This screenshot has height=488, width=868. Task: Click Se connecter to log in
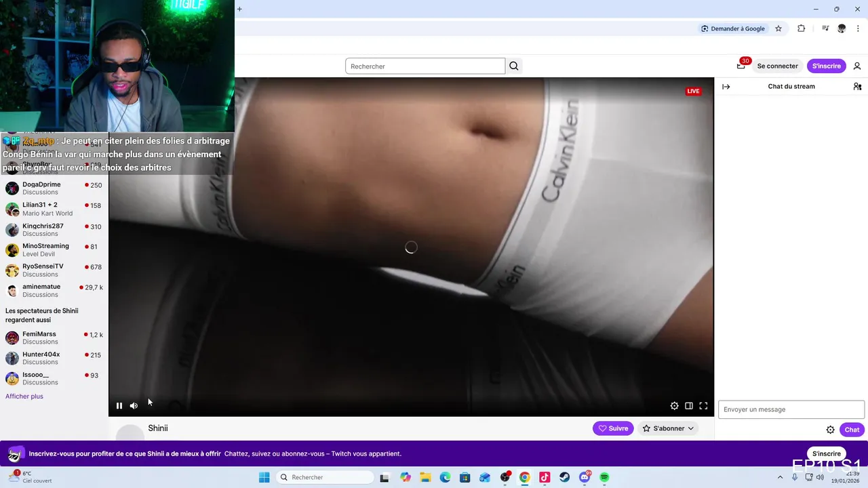777,66
